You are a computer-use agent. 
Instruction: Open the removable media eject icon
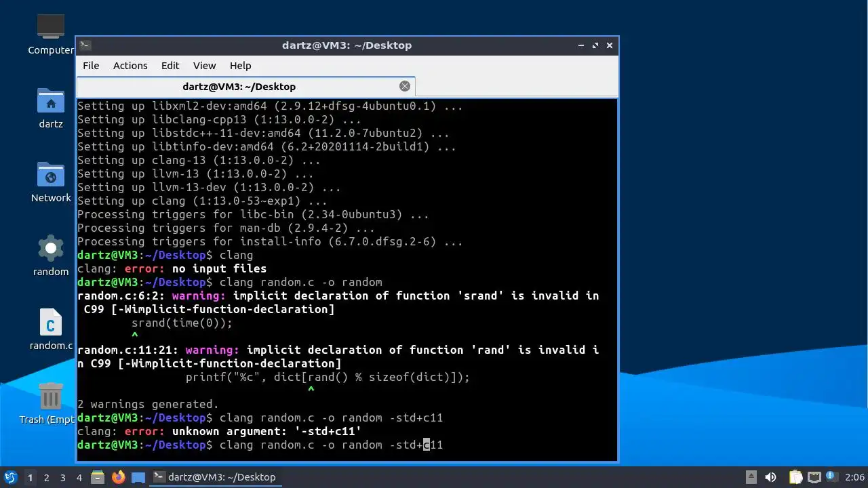751,477
